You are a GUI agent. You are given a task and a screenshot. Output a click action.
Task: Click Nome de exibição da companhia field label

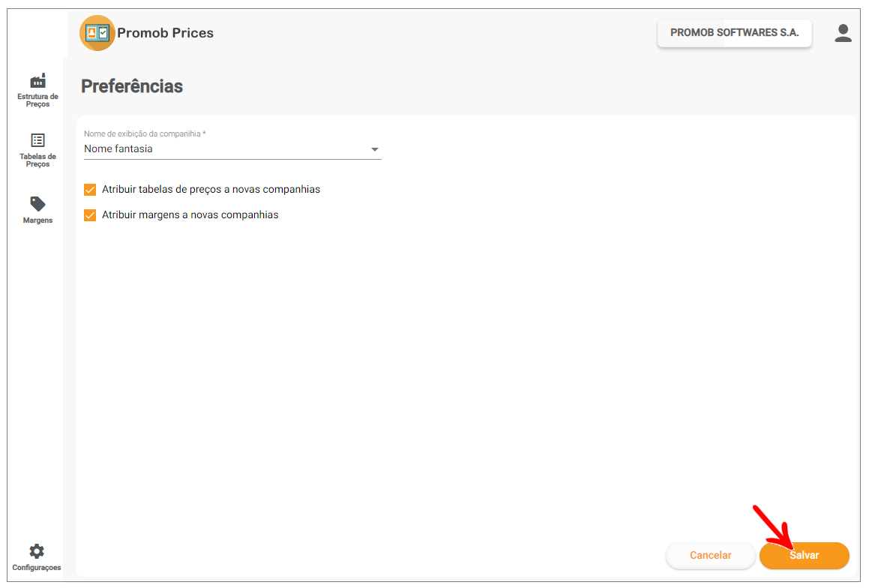[145, 133]
